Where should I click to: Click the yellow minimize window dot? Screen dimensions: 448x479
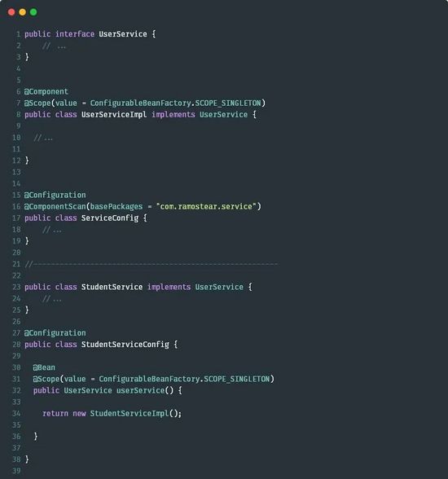point(23,12)
